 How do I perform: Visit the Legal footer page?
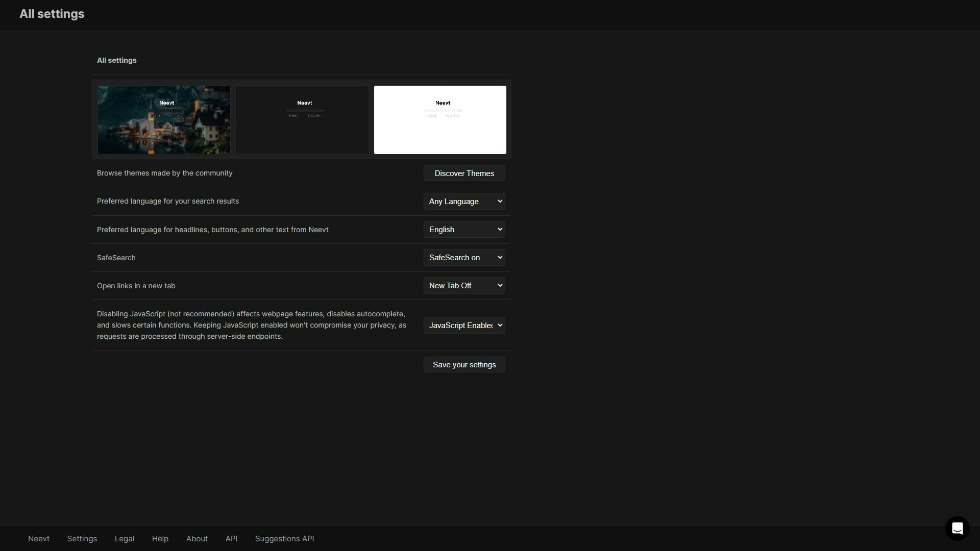tap(125, 539)
